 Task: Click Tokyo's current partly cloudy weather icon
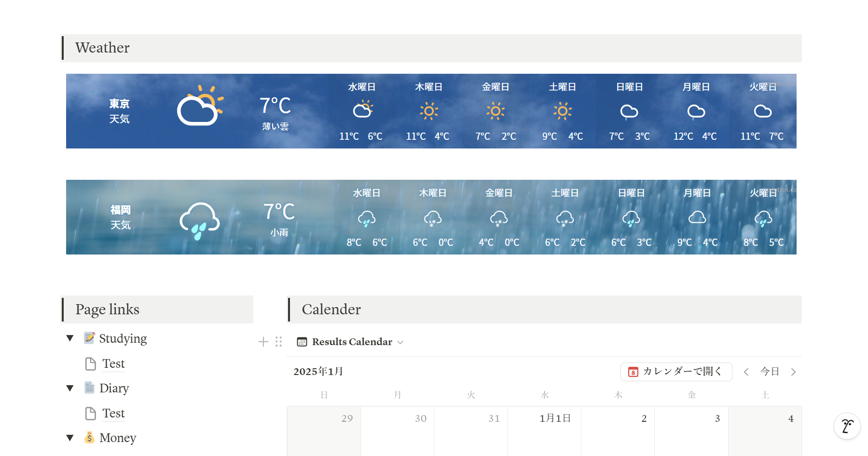pos(200,105)
